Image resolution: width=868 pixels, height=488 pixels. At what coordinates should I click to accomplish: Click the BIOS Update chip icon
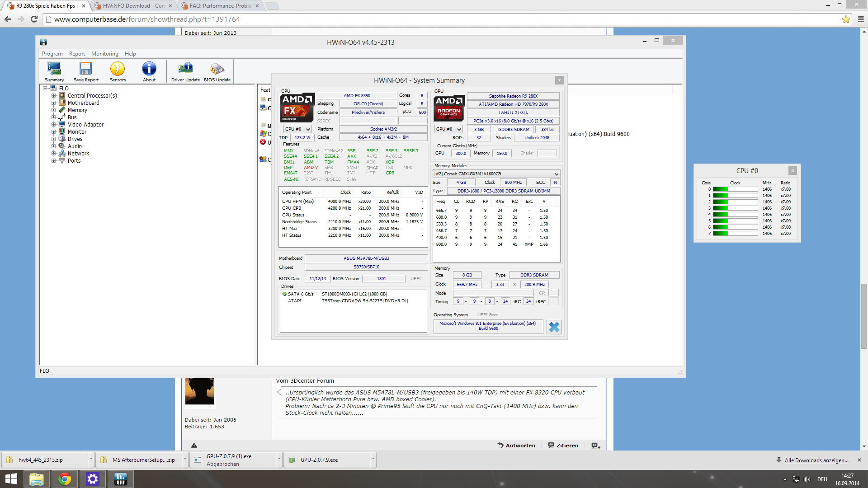click(x=217, y=69)
